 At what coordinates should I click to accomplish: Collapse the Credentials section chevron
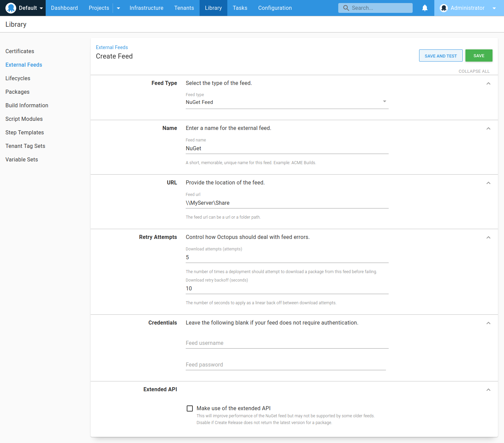(x=488, y=323)
